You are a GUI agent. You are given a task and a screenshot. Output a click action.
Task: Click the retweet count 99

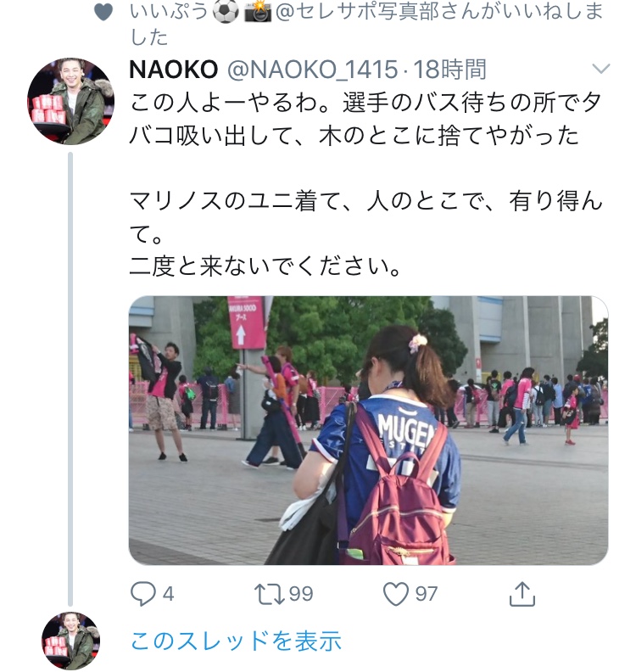(301, 594)
